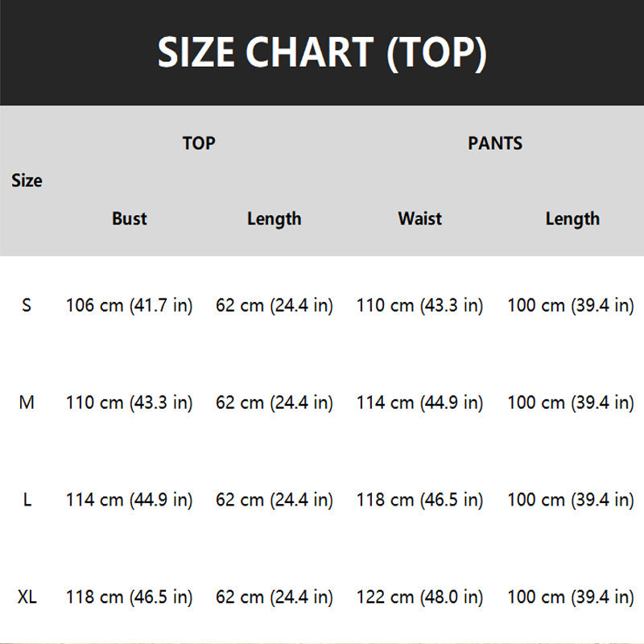Screen dimensions: 644x644
Task: Click the 110 cm (43.3 in) waist cell
Action: (x=419, y=306)
